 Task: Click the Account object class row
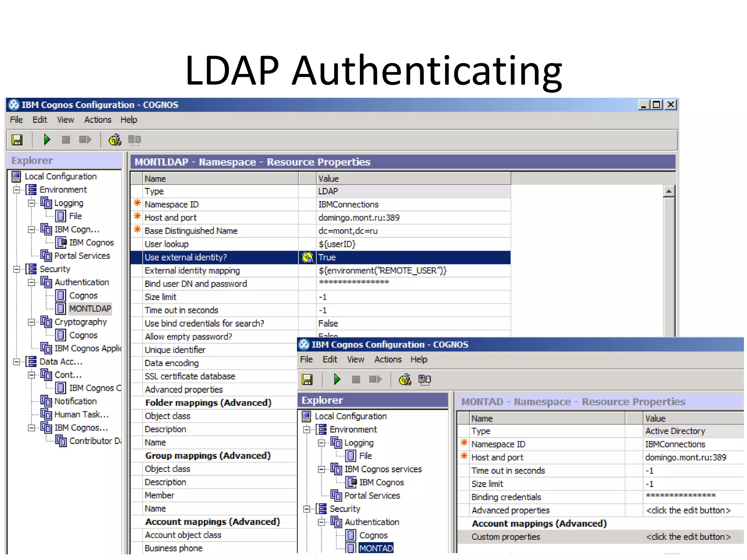coord(214,535)
